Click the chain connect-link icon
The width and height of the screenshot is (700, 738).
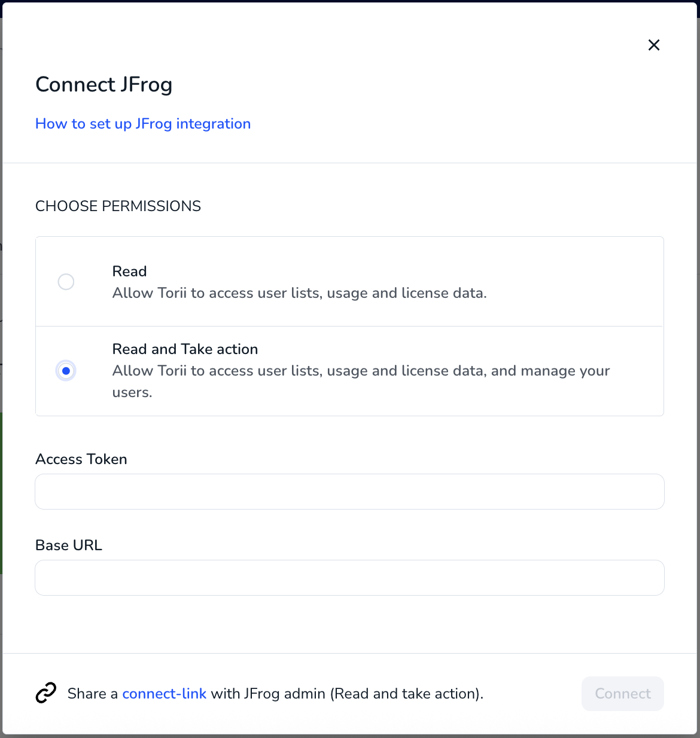tap(46, 694)
